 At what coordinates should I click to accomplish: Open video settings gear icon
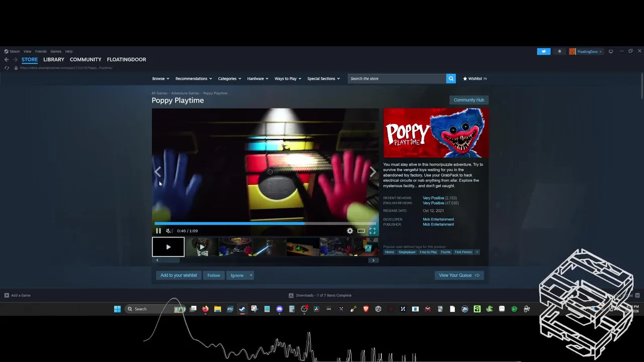pyautogui.click(x=350, y=231)
